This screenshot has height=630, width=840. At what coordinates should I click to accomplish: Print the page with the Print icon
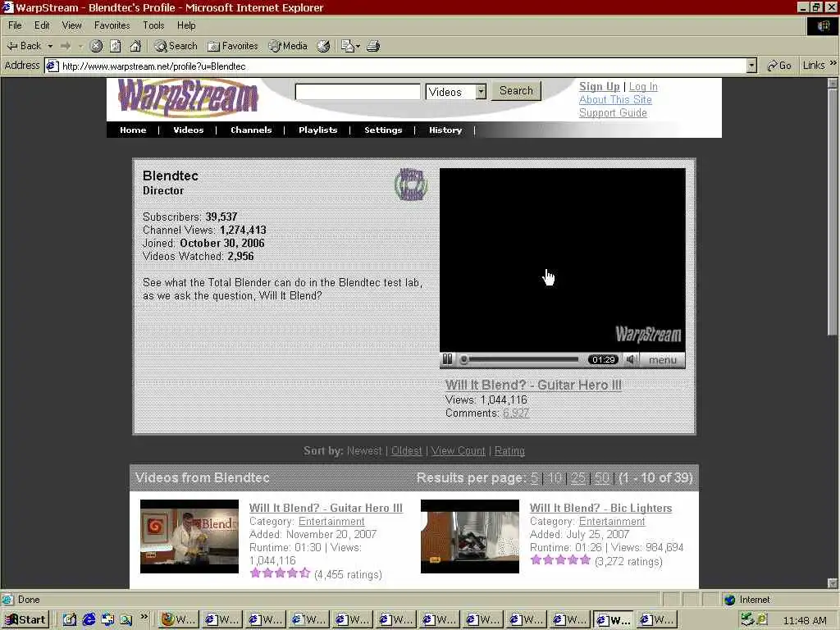373,46
